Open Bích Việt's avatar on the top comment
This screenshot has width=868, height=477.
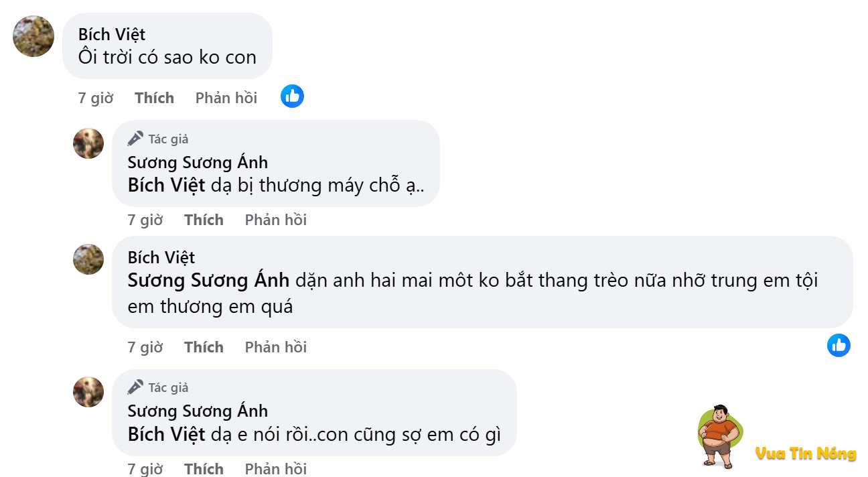coord(33,36)
